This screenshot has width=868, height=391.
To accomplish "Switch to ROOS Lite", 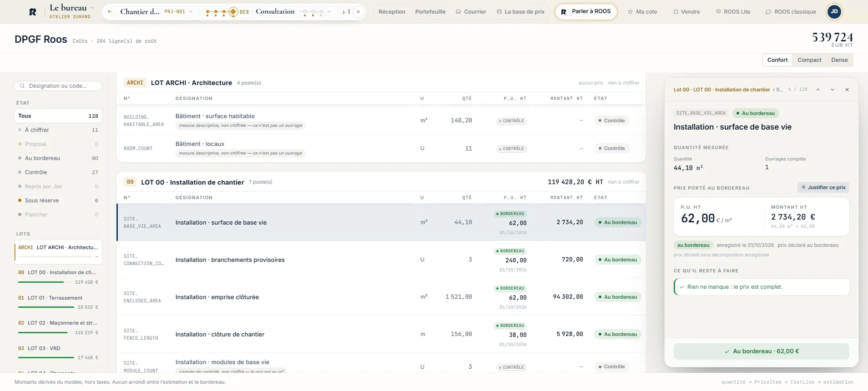I will point(733,12).
